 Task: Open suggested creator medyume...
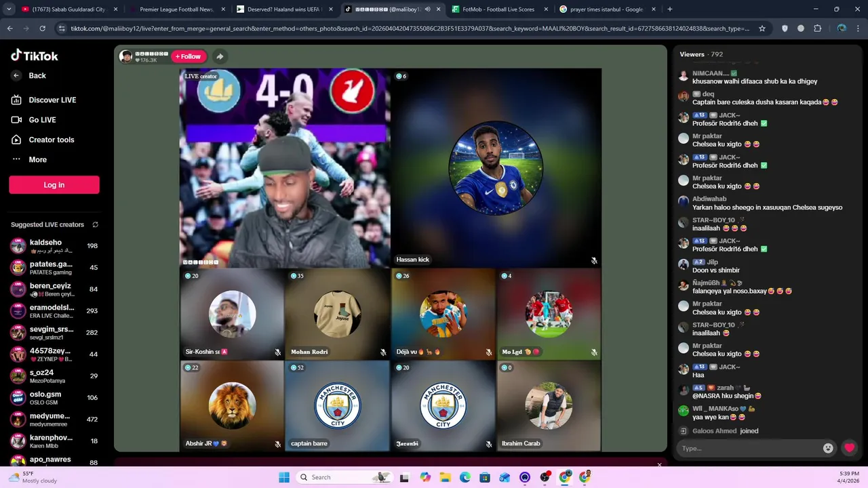pos(54,420)
